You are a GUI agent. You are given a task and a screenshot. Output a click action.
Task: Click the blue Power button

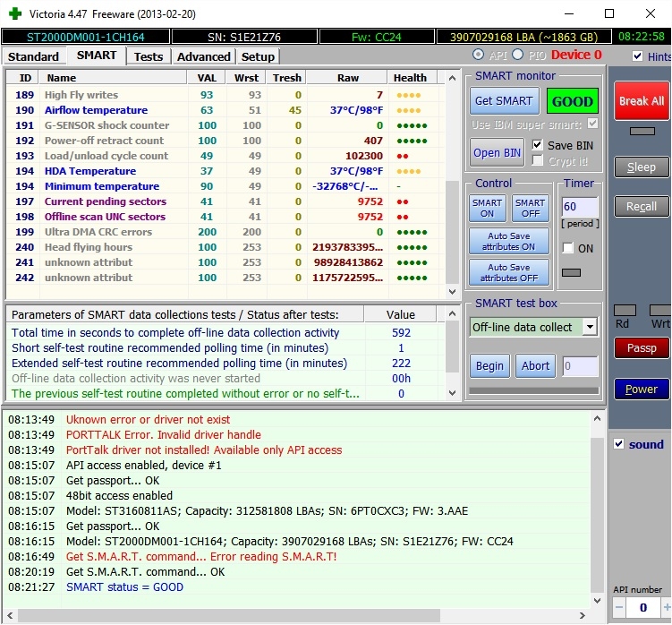tap(642, 390)
